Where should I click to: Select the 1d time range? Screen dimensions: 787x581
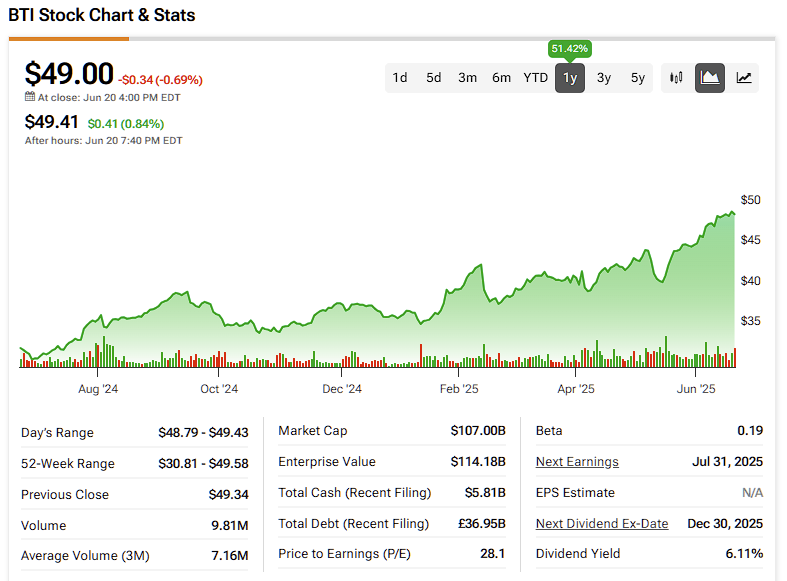pos(400,78)
